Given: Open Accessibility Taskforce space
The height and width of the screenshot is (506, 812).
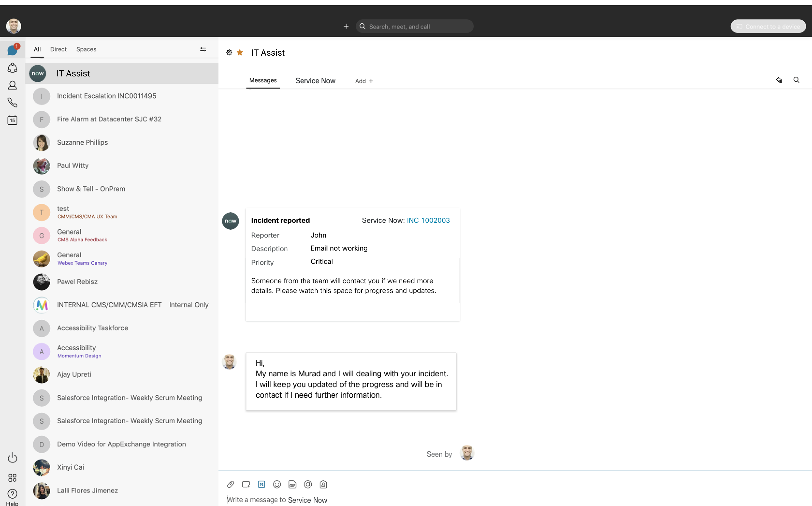Looking at the screenshot, I should click(122, 328).
